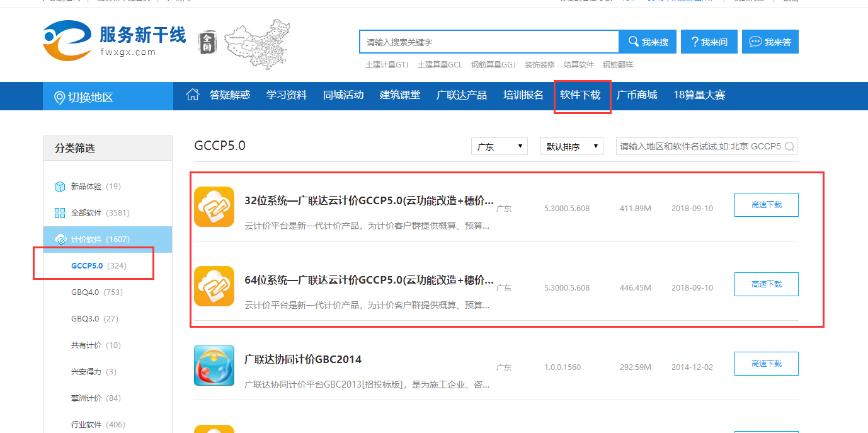
Task: Open 32位系统—广联达云计价GCCP5.0 title link
Action: [369, 201]
